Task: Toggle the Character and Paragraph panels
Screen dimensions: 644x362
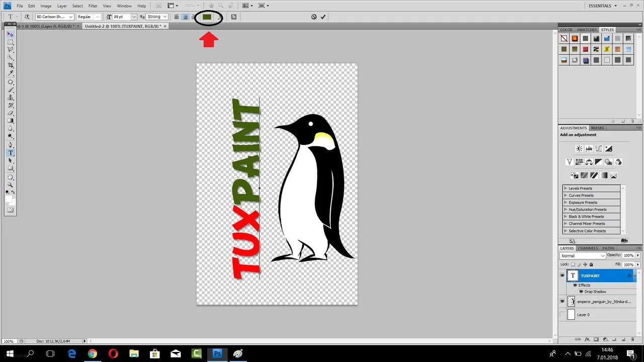Action: (x=233, y=17)
